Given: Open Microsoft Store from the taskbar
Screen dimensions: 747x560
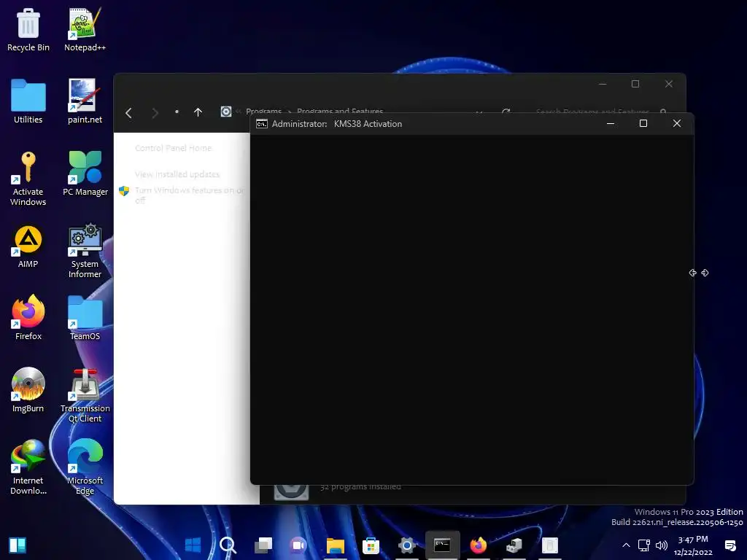Looking at the screenshot, I should [x=371, y=545].
